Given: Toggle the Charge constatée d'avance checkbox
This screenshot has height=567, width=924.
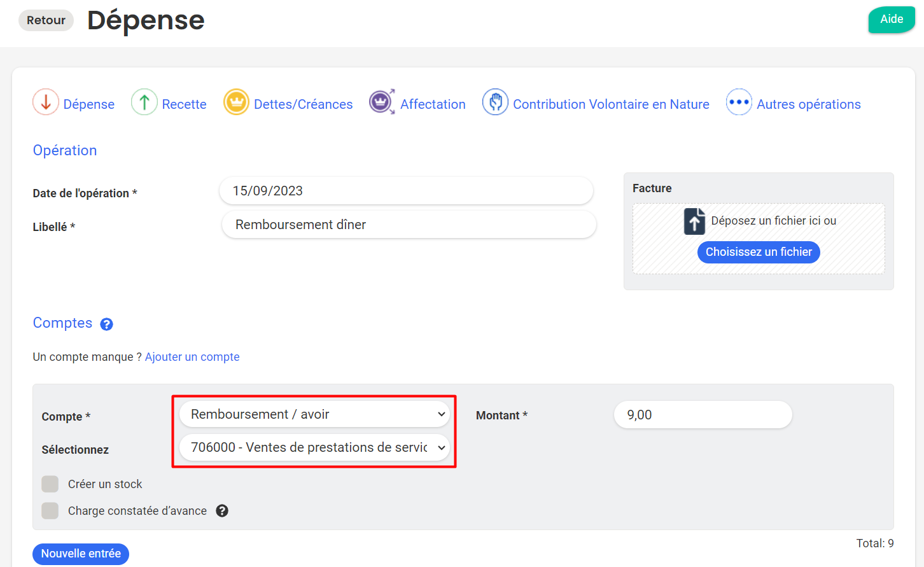Looking at the screenshot, I should click(50, 511).
